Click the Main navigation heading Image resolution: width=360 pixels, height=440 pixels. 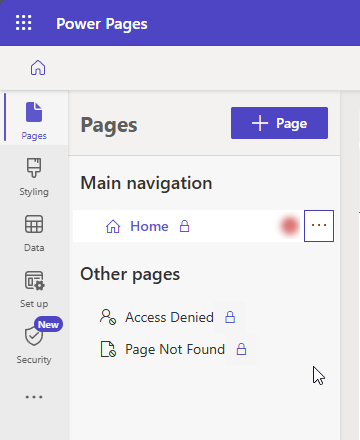(x=146, y=183)
